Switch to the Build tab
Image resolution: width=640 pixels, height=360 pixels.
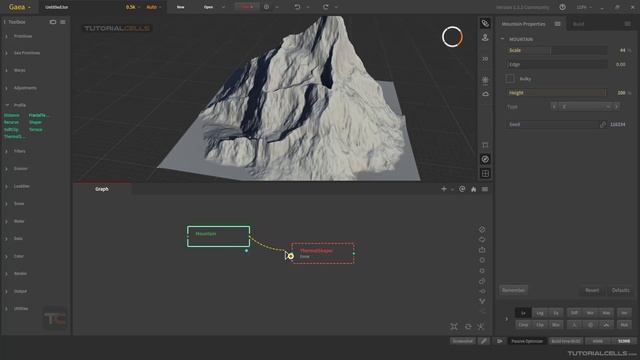click(x=578, y=24)
